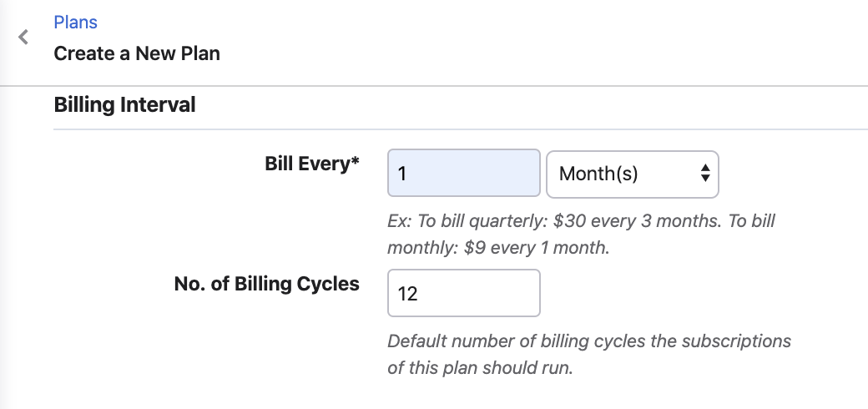Click the Billing Interval section heading
868x409 pixels.
tap(124, 105)
